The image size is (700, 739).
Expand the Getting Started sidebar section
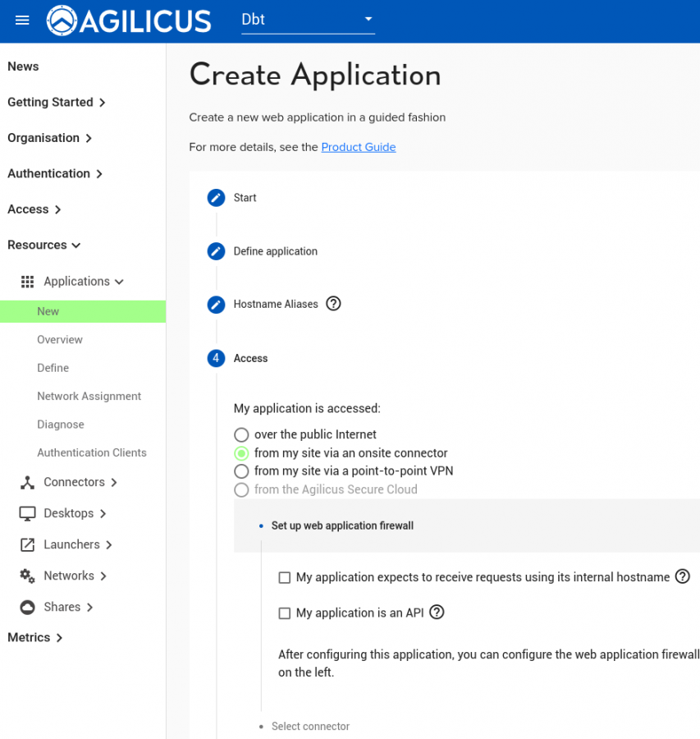coord(57,103)
